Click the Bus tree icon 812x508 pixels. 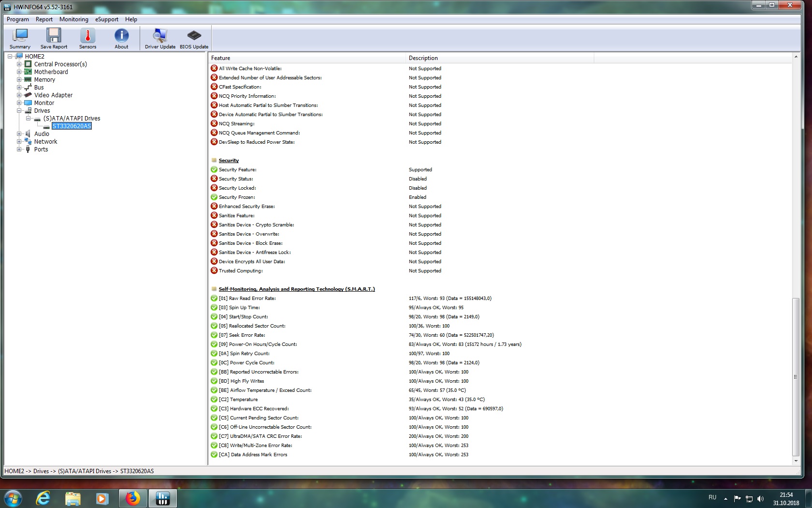coord(28,87)
